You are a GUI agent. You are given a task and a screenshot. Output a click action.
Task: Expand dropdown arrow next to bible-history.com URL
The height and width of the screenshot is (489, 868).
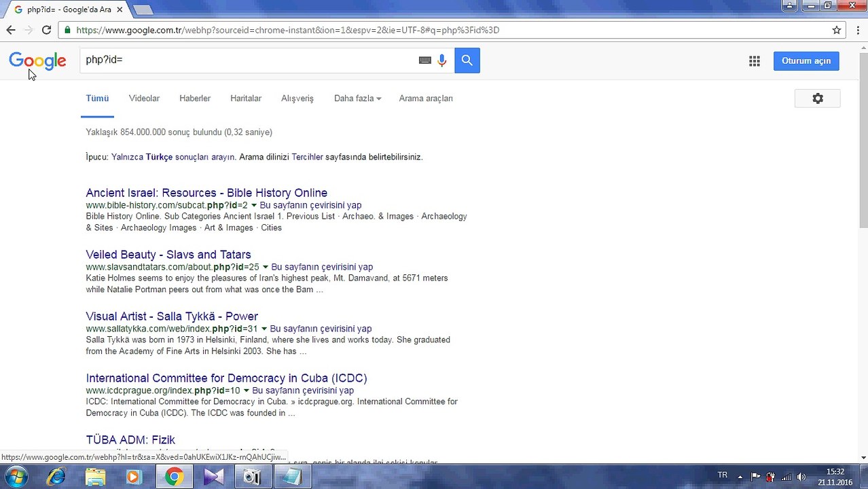(254, 205)
